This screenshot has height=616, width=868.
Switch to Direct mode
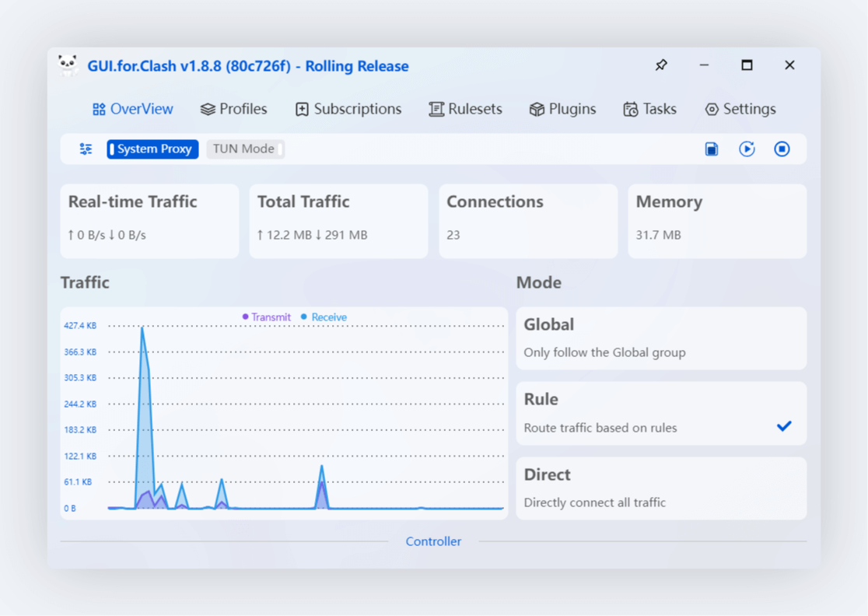pos(661,488)
